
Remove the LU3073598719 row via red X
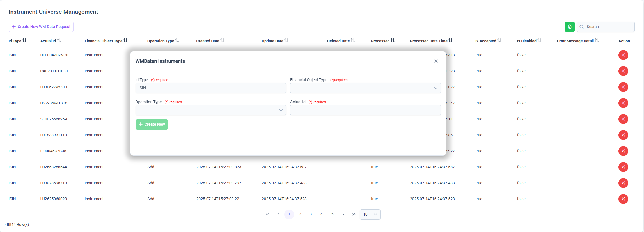pyautogui.click(x=623, y=183)
